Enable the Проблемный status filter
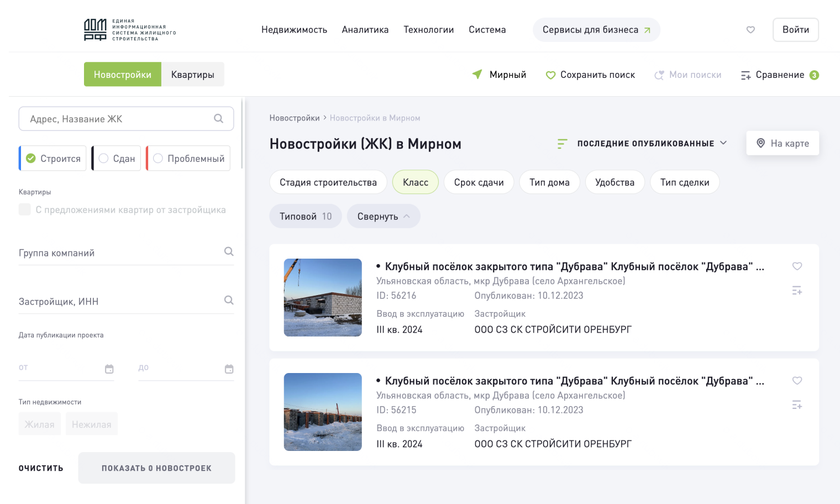This screenshot has height=504, width=840. click(189, 159)
